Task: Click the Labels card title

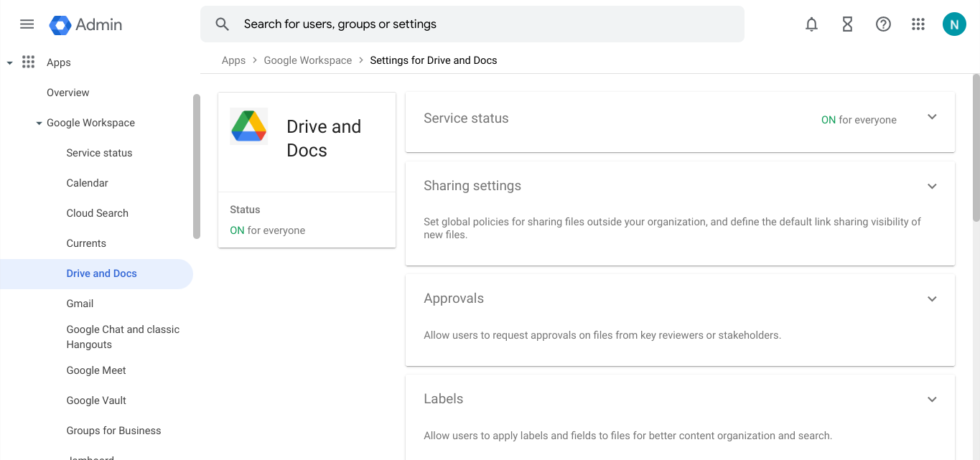Action: click(444, 399)
